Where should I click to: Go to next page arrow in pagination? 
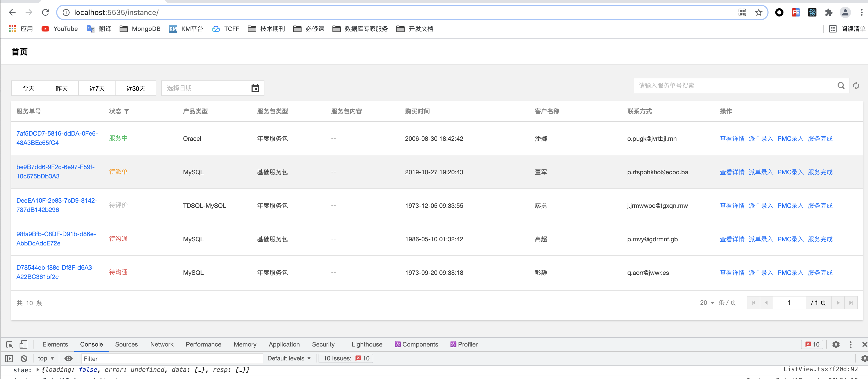[838, 302]
